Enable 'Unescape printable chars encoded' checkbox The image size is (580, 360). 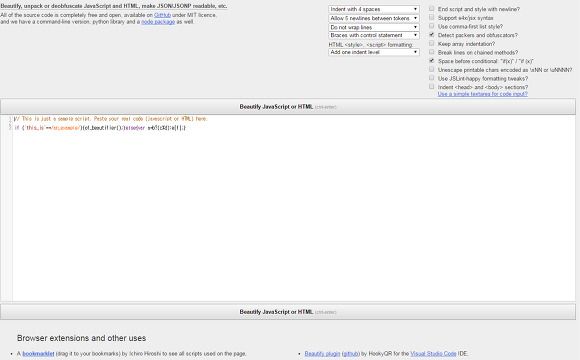point(431,69)
